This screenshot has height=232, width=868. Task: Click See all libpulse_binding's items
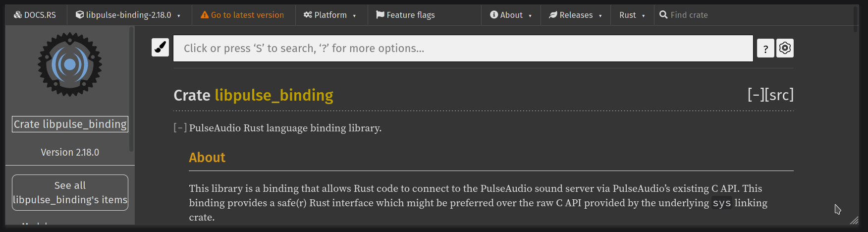coord(70,192)
